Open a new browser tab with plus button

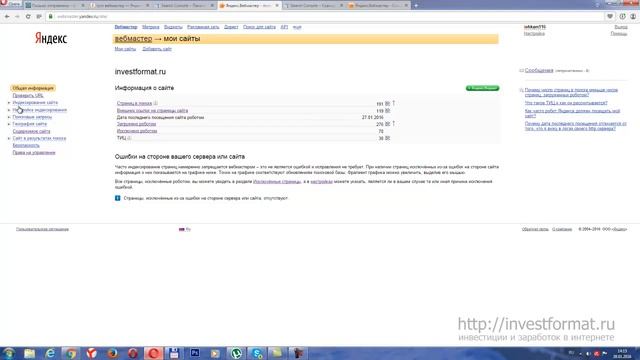(x=416, y=5)
